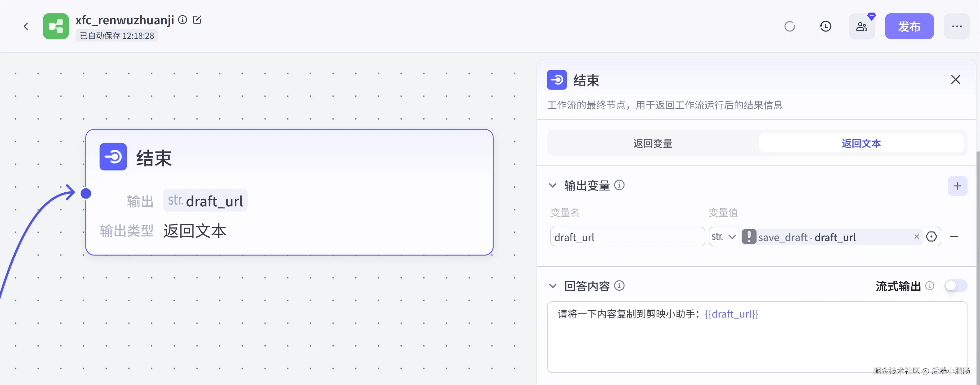Image resolution: width=980 pixels, height=385 pixels.
Task: Open the three-dot more options menu
Action: [956, 26]
